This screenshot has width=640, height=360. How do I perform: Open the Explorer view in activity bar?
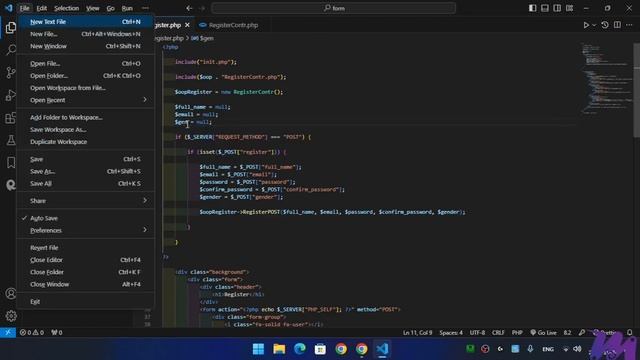point(11,27)
